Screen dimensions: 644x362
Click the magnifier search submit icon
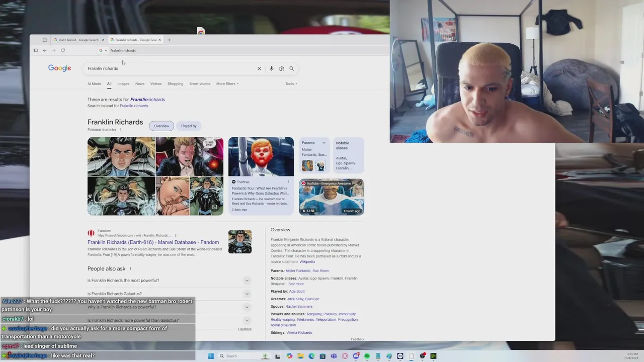tap(291, 68)
